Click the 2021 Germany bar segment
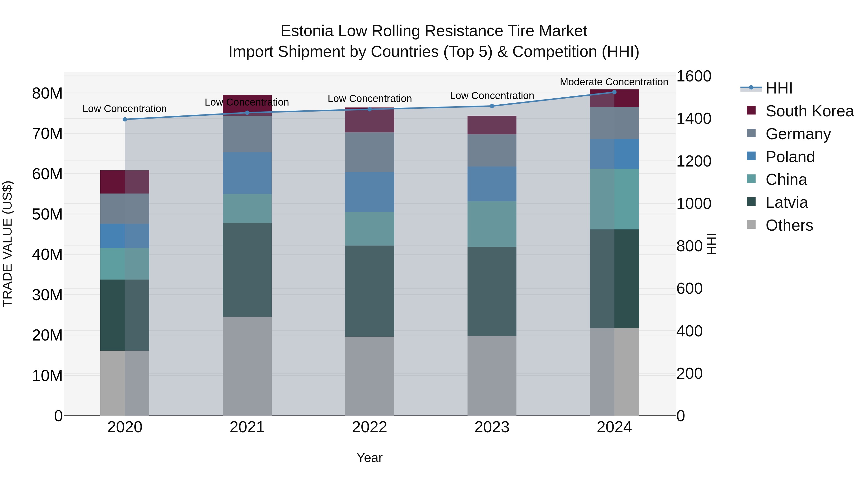The width and height of the screenshot is (868, 488). coord(247,134)
